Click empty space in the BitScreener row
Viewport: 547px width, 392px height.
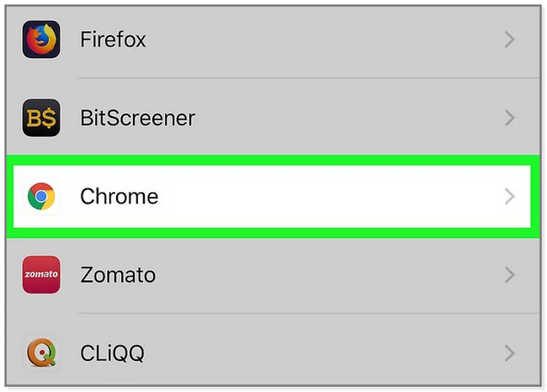coord(349,118)
